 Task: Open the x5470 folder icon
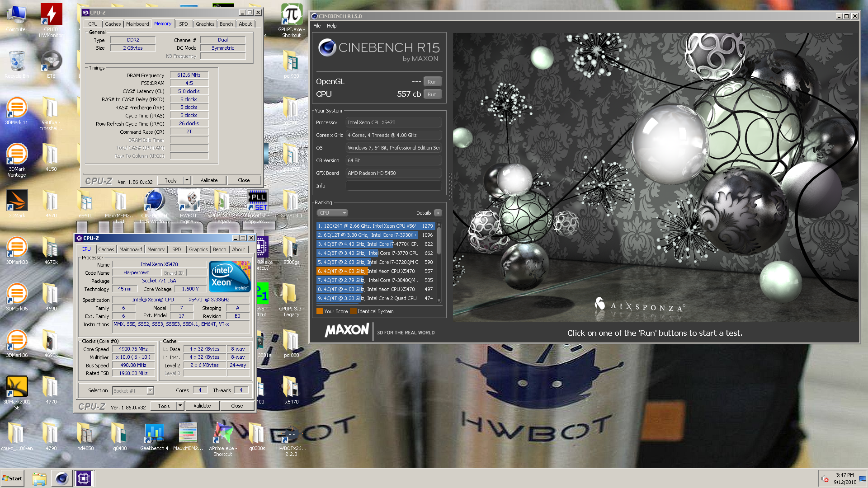pyautogui.click(x=292, y=390)
